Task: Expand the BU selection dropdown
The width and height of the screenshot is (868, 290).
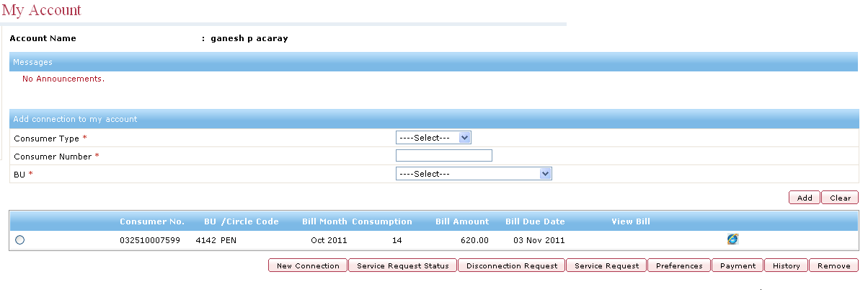Action: [474, 174]
